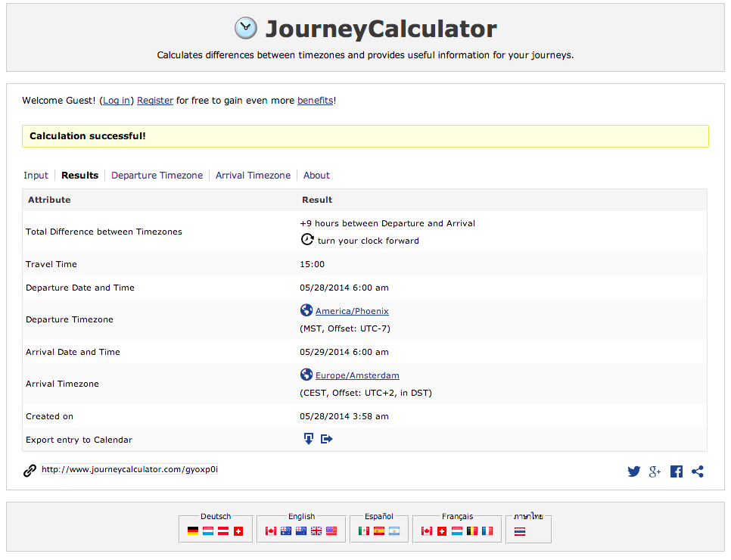Select Canadian flag under English
731x560 pixels.
(x=271, y=531)
